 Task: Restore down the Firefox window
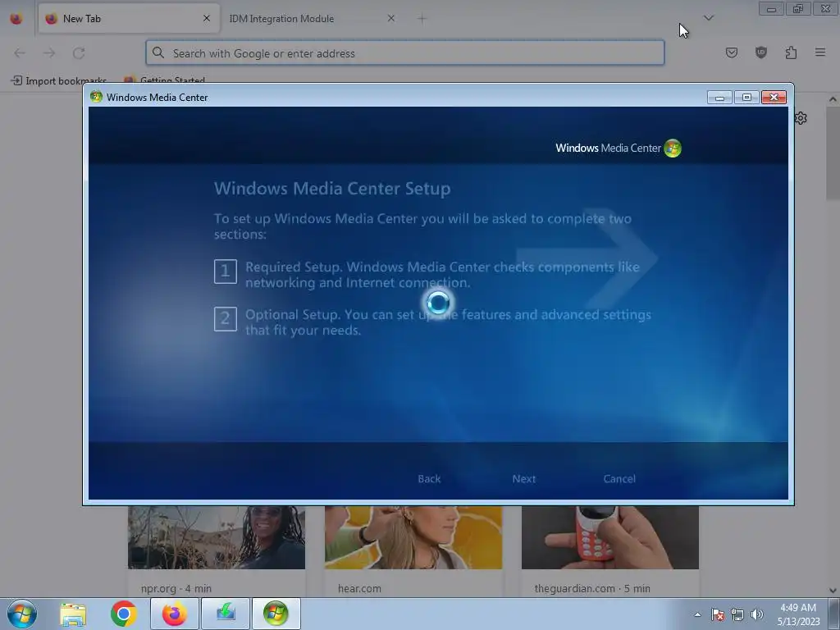click(x=798, y=9)
